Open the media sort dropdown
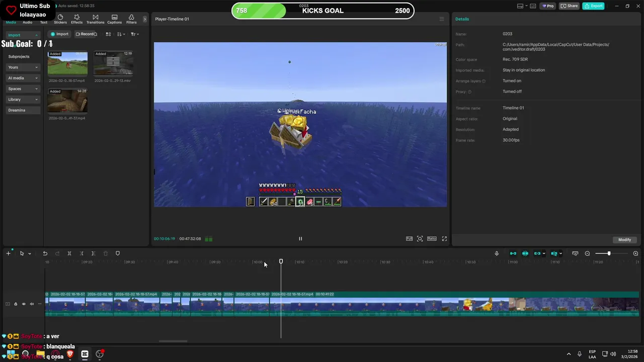The width and height of the screenshot is (644, 362). (121, 34)
